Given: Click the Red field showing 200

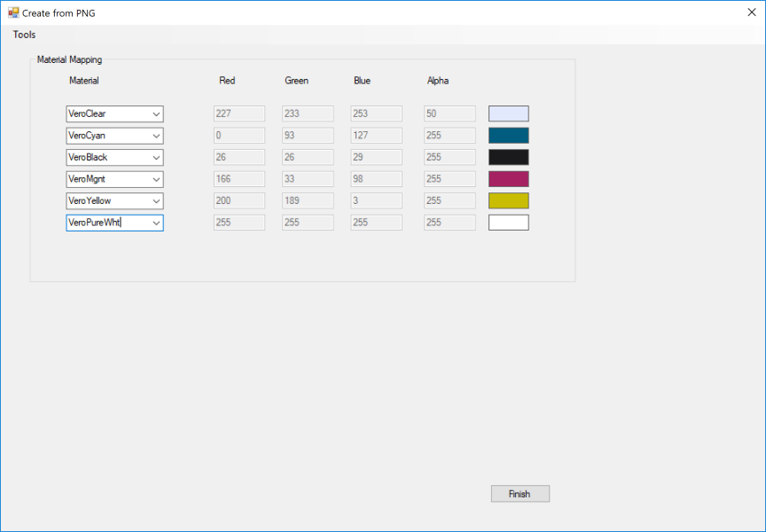Looking at the screenshot, I should click(239, 200).
